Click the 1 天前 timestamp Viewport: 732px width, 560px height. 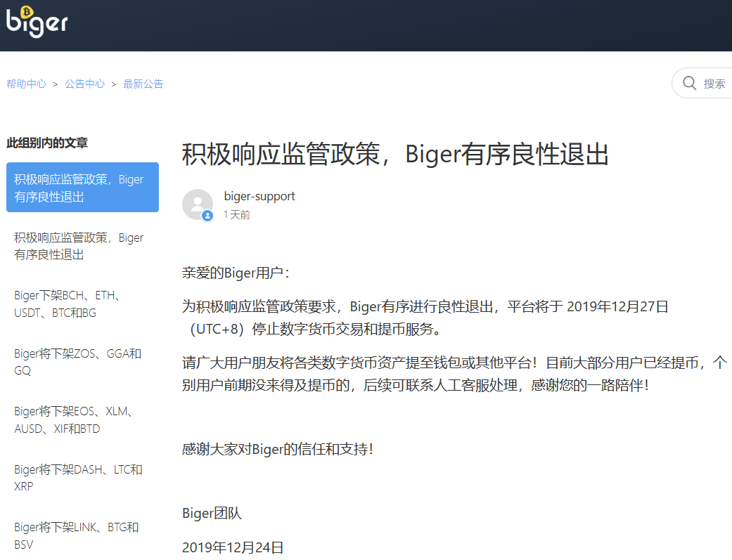pos(237,215)
